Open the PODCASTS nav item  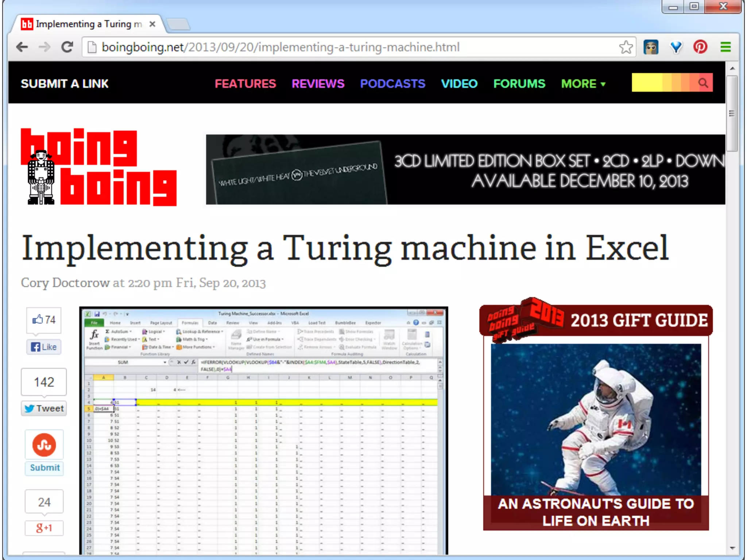[392, 84]
